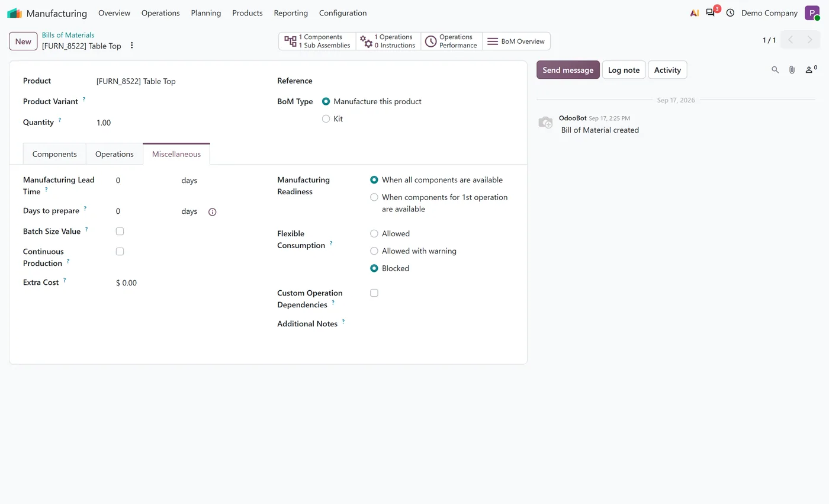Click the paperclip attachments icon
The width and height of the screenshot is (829, 504).
coord(792,70)
